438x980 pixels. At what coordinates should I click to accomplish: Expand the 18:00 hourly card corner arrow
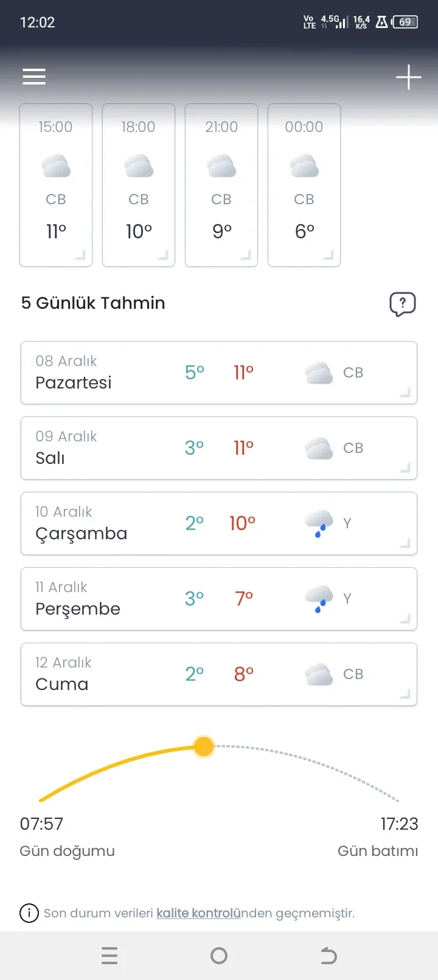click(163, 255)
